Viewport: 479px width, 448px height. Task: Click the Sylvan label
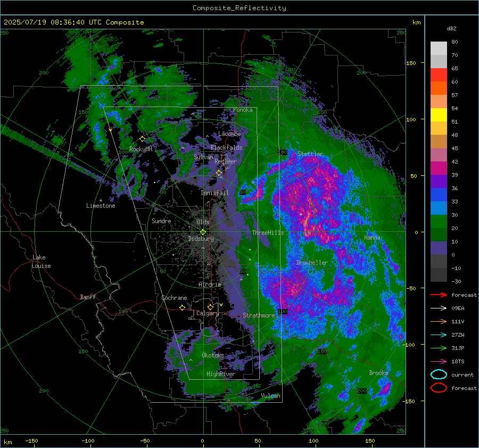click(203, 157)
